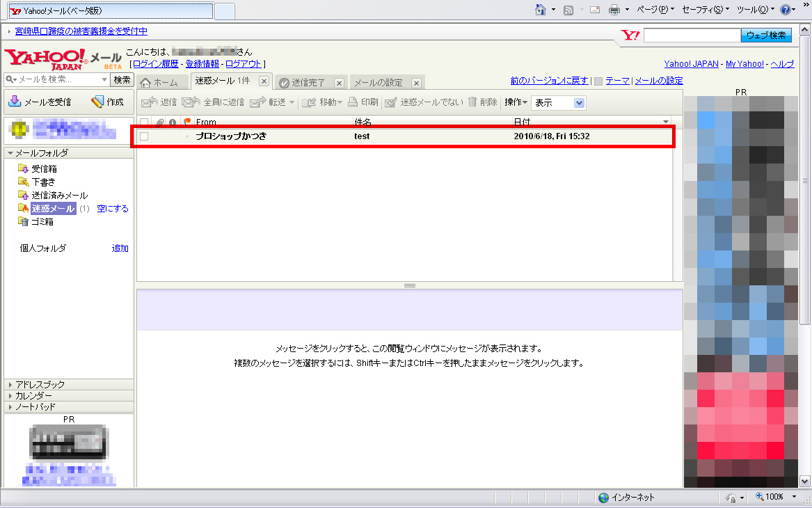Click the attachment paperclip column header icon

pyautogui.click(x=160, y=122)
